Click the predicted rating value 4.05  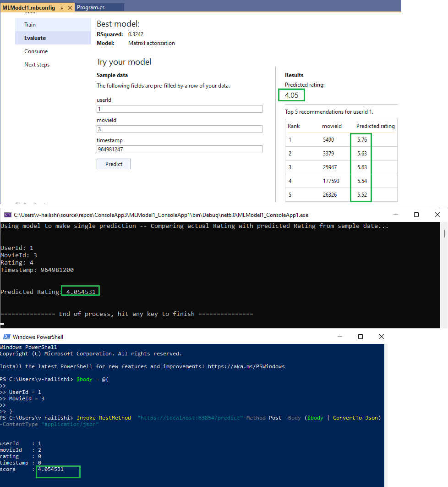291,95
